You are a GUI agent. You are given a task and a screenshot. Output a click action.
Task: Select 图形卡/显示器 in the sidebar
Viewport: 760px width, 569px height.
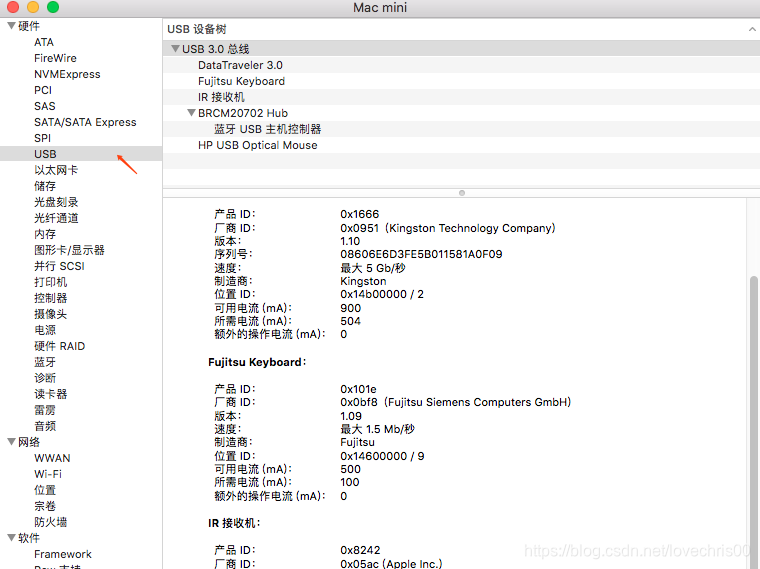[x=69, y=250]
